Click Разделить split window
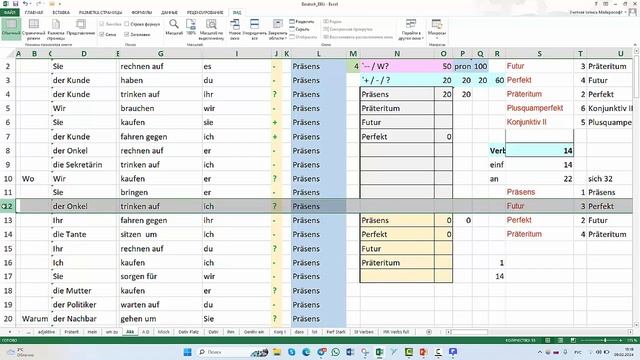The height and width of the screenshot is (360, 640). click(x=302, y=22)
